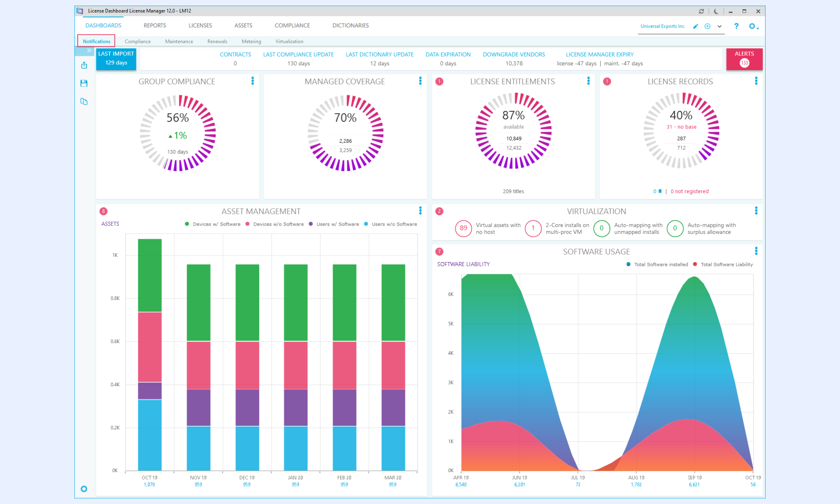The width and height of the screenshot is (840, 504).
Task: Click the 133 alerts count badge
Action: pyautogui.click(x=744, y=63)
